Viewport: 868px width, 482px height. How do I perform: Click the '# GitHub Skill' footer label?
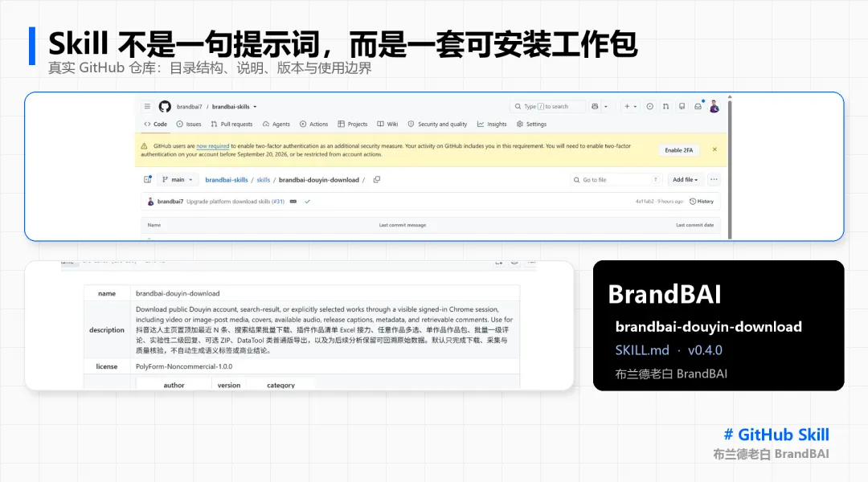pyautogui.click(x=776, y=435)
